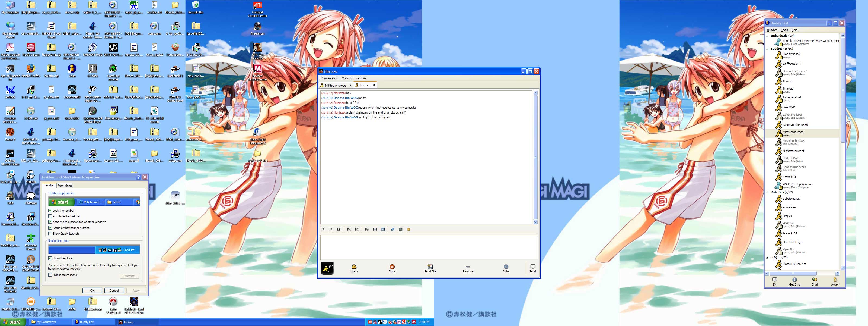Select the Recycle Bin desktop icon

coord(195,7)
